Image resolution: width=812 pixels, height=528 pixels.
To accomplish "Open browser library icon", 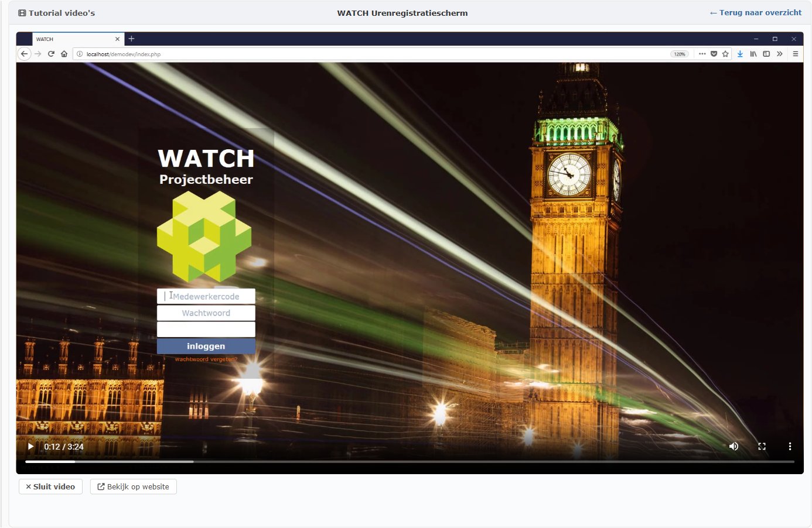I will tap(753, 54).
